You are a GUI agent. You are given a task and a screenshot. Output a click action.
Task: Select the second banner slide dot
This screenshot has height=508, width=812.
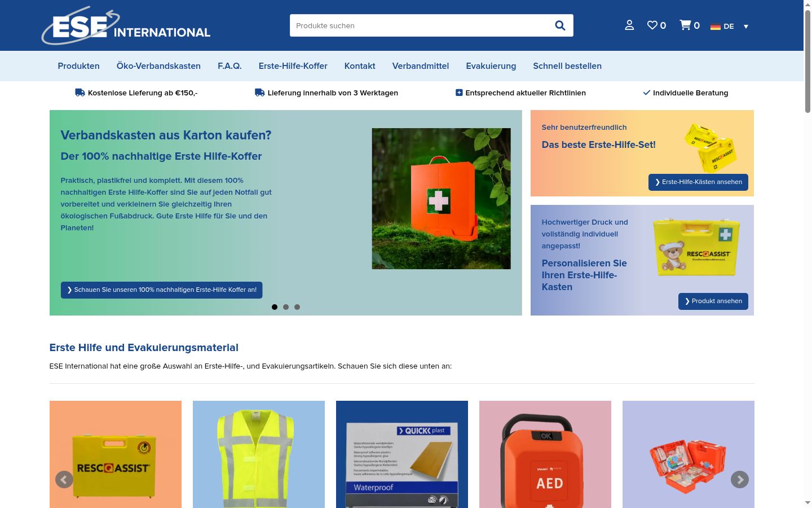(286, 307)
